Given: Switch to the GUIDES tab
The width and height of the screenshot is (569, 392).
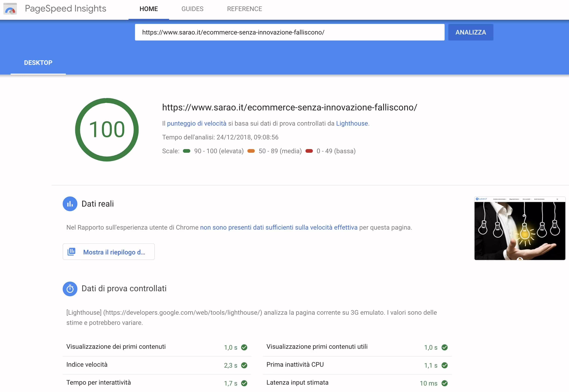Looking at the screenshot, I should click(192, 9).
